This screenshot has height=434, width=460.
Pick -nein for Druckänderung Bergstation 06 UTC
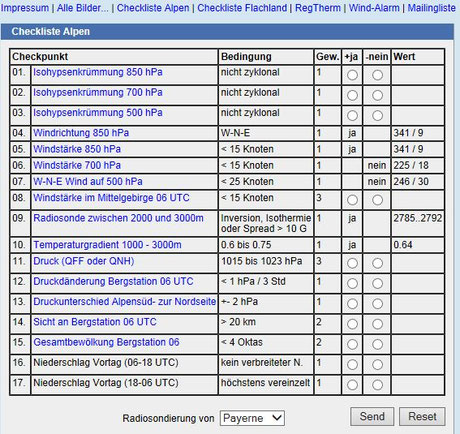coord(377,283)
